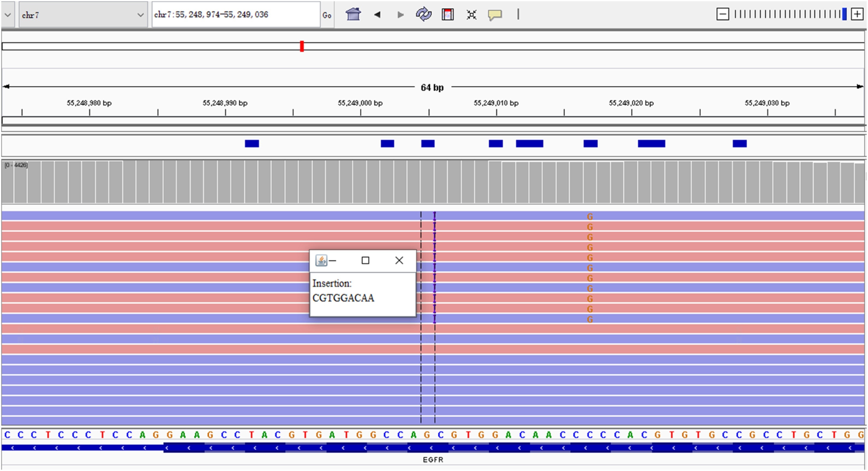Viewport: 868px width, 471px height.
Task: Click the rightmost blue feature block in annotation track
Action: [740, 144]
